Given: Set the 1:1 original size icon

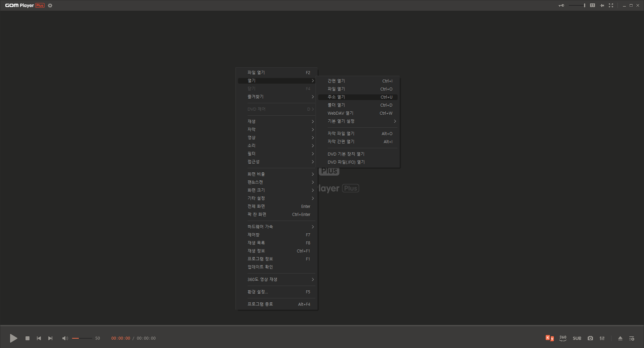Looking at the screenshot, I should tap(593, 5).
